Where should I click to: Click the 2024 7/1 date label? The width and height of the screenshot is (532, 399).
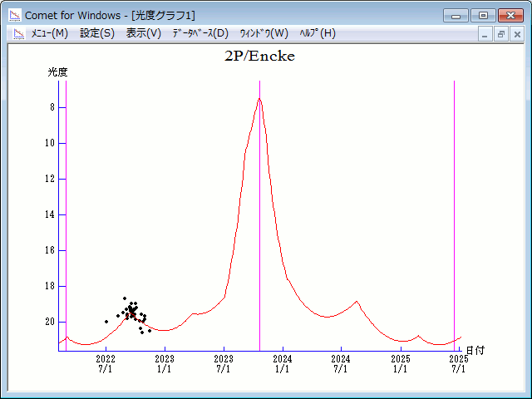tap(341, 364)
